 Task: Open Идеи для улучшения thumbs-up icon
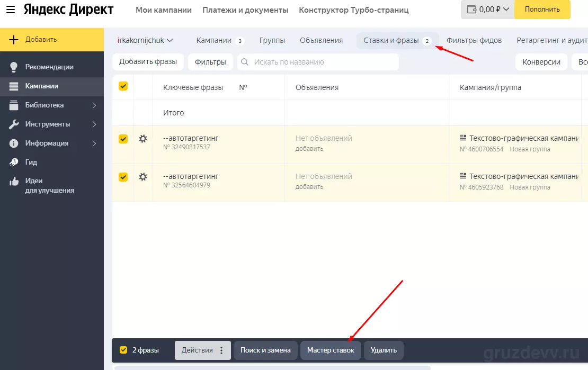tap(14, 182)
